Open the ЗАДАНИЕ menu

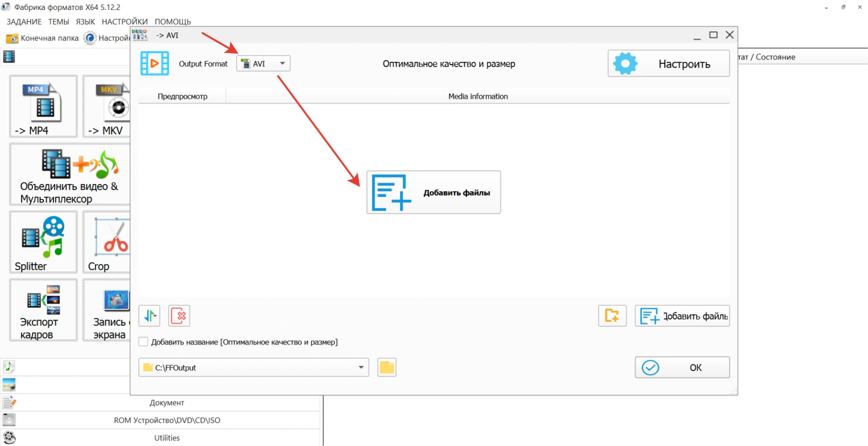click(x=24, y=22)
